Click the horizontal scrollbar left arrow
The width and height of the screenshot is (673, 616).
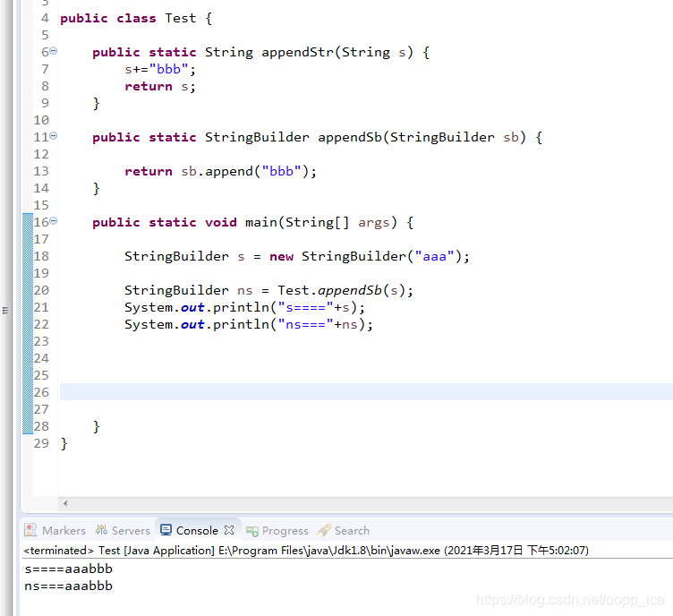coord(65,503)
